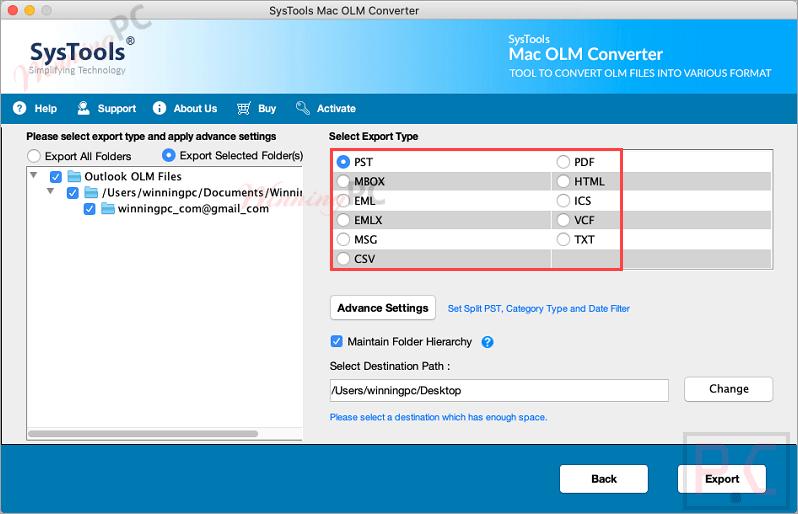Toggle Maintain Folder Hierarchy checkbox
This screenshot has height=514, width=798.
(336, 341)
